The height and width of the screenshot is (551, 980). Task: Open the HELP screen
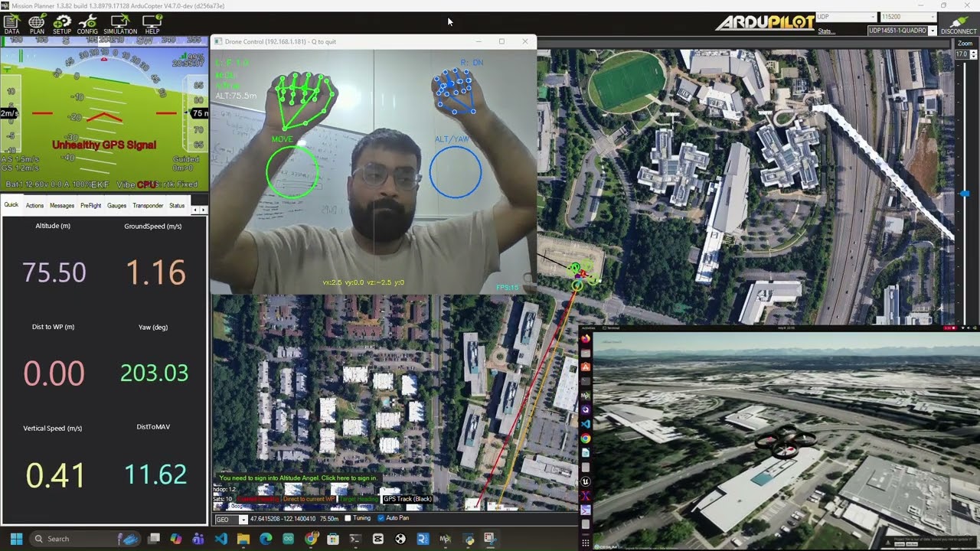[x=152, y=24]
